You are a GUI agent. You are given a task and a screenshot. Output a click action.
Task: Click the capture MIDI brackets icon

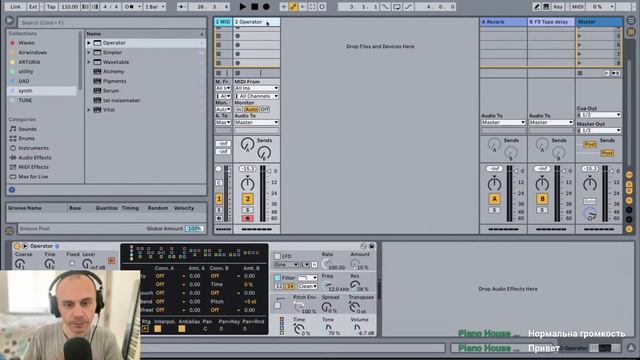[312, 7]
